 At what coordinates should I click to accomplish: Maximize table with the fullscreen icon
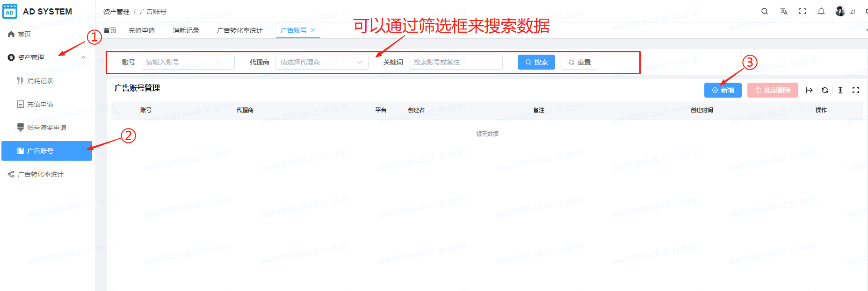click(x=856, y=90)
